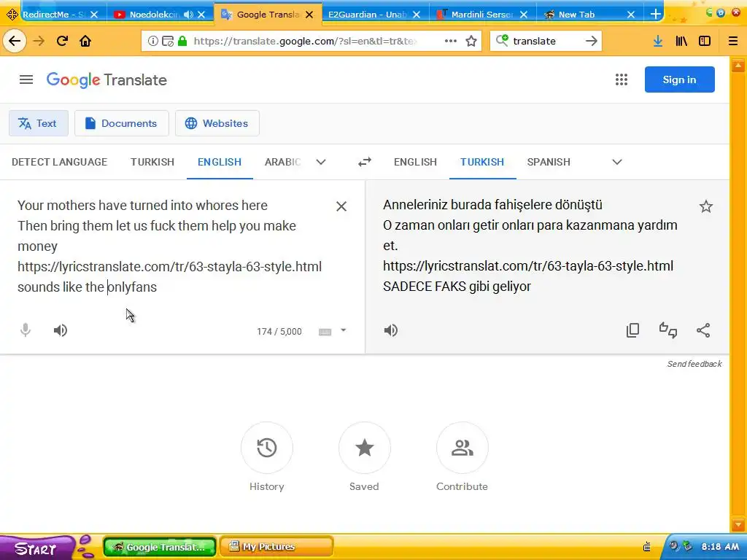
Task: Switch to the RedirectMe browser tab
Action: tap(53, 15)
